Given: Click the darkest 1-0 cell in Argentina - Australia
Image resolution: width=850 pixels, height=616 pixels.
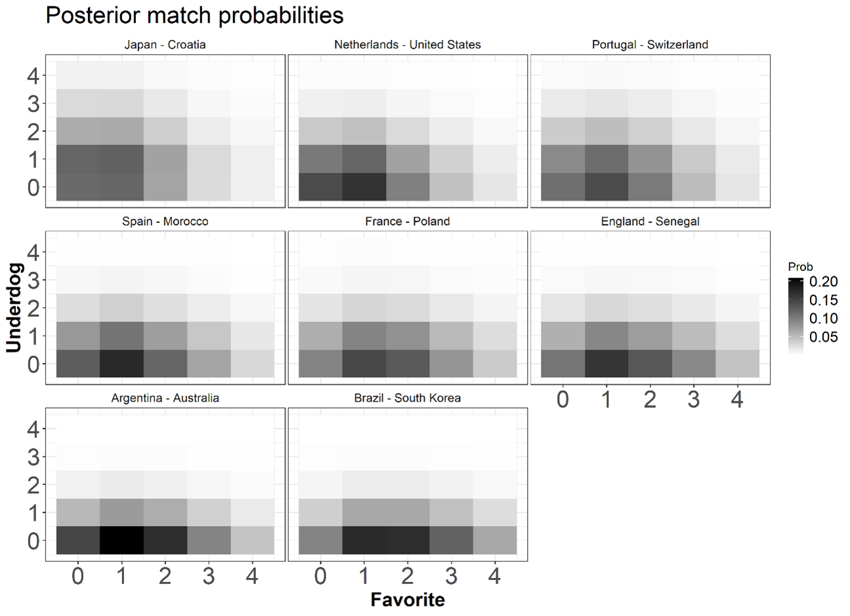Looking at the screenshot, I should point(121,541).
